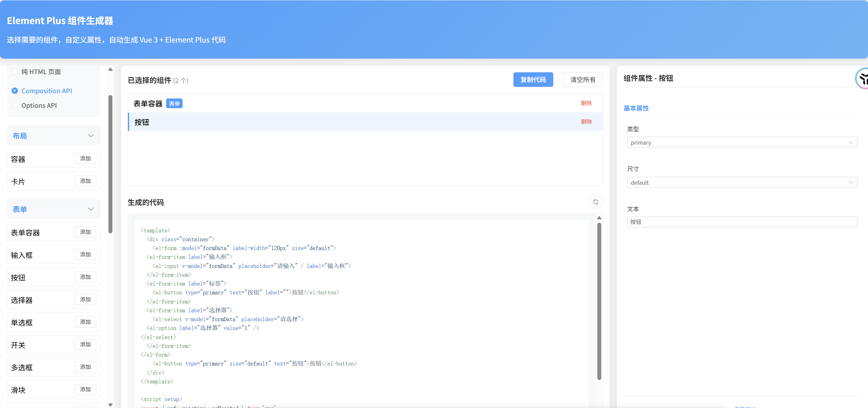Click the <el-select v-model line in code
This screenshot has height=408, width=868.
pyautogui.click(x=228, y=319)
